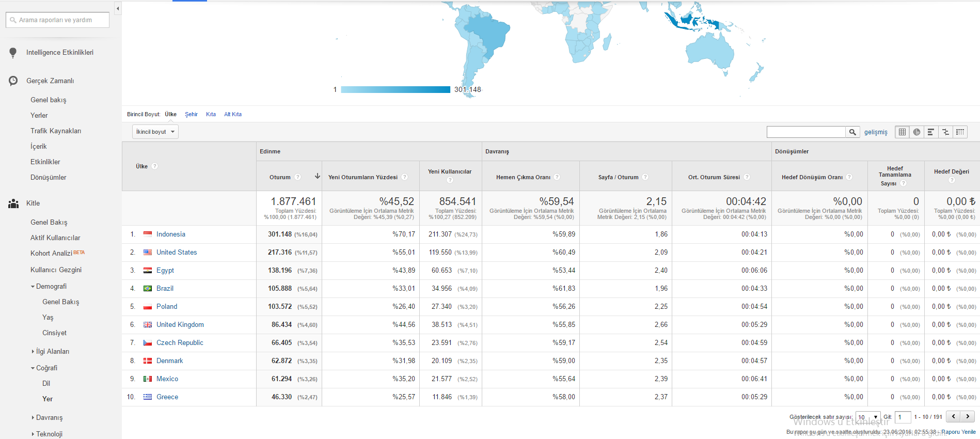This screenshot has width=980, height=439.
Task: Click help icon next to Oturum
Action: [x=297, y=177]
